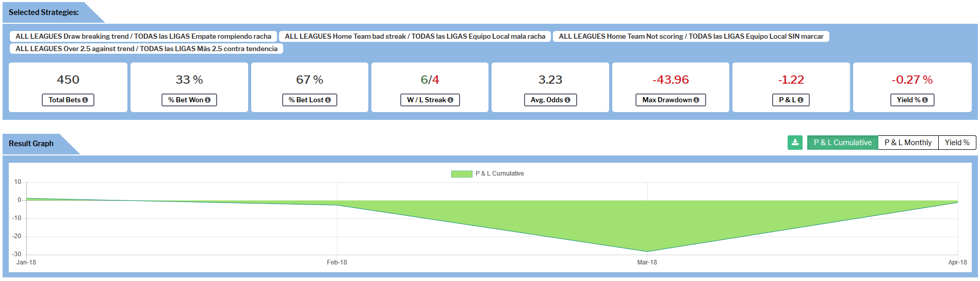Show the Yield % graph tab

coord(957,143)
